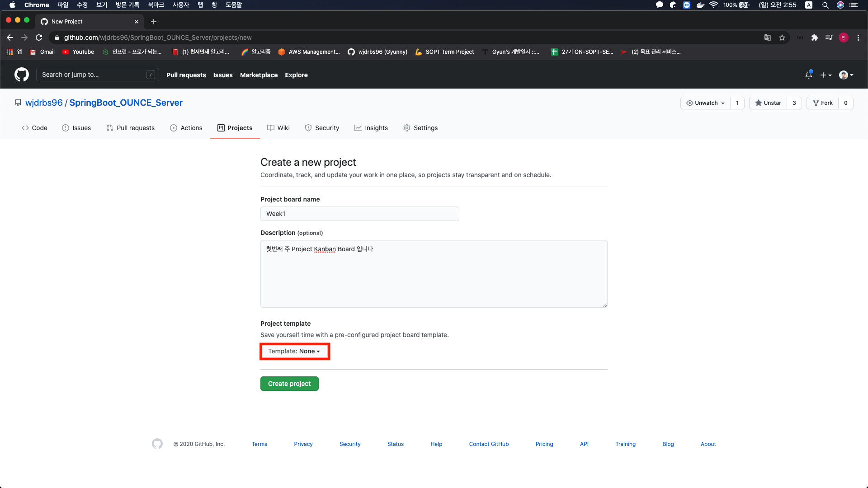This screenshot has width=868, height=488.
Task: Open the Settings repository tab
Action: (420, 128)
